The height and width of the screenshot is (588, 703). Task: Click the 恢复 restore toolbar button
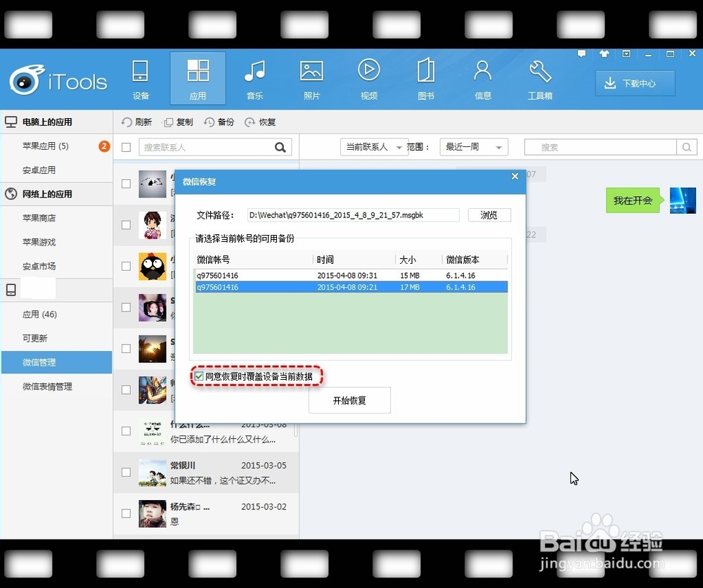point(260,122)
